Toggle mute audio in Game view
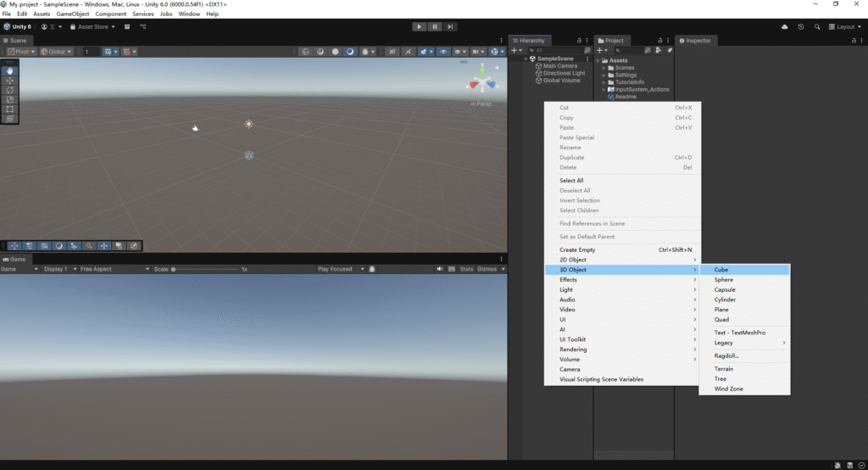This screenshot has height=470, width=868. click(x=440, y=270)
